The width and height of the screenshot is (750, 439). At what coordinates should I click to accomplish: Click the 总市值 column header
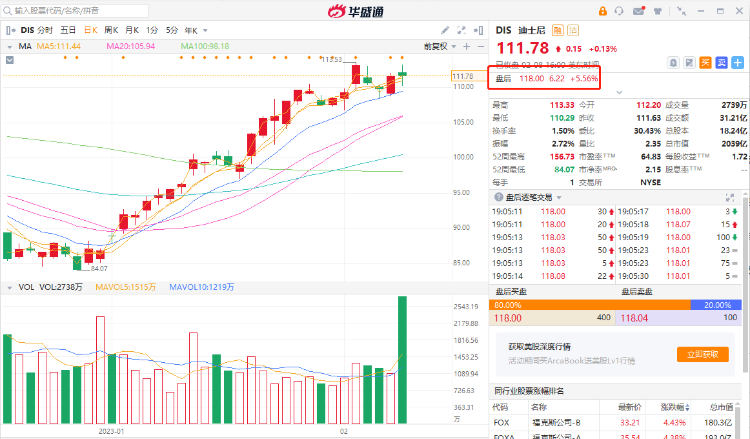(x=721, y=407)
